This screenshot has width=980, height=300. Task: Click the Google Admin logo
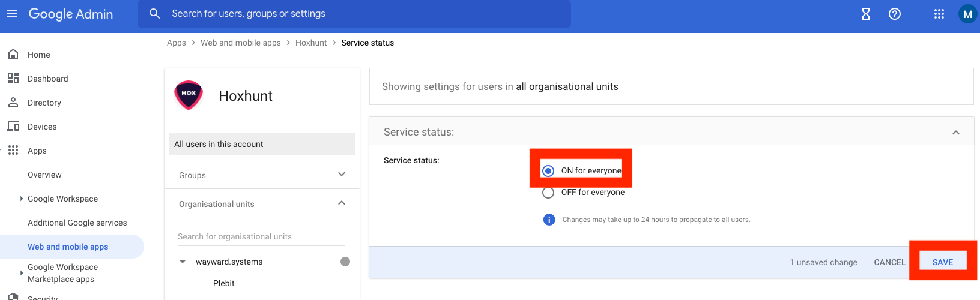[70, 14]
